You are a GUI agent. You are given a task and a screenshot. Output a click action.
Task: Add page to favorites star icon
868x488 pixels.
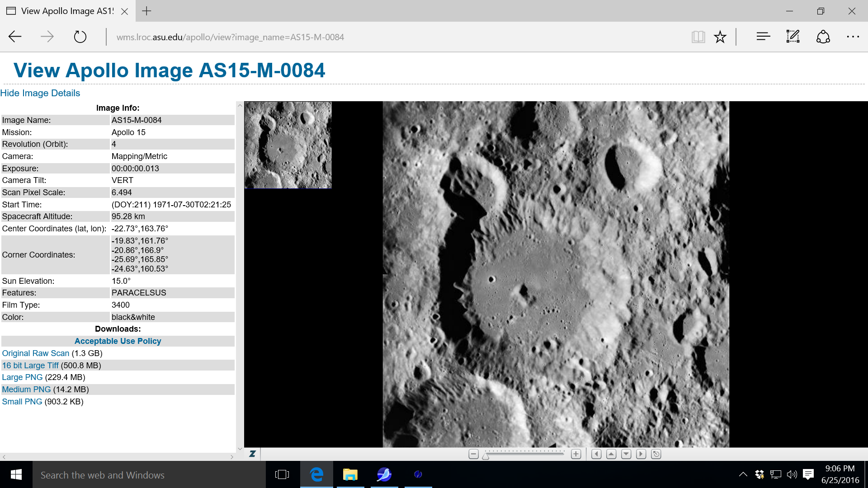point(720,37)
